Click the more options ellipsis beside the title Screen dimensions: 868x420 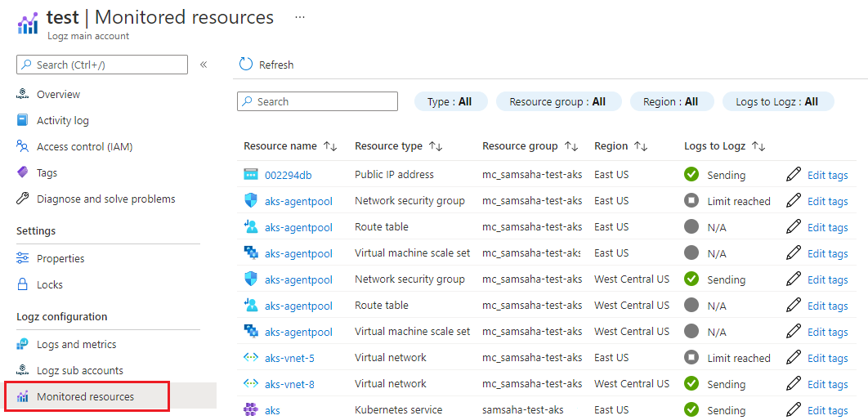click(x=300, y=17)
